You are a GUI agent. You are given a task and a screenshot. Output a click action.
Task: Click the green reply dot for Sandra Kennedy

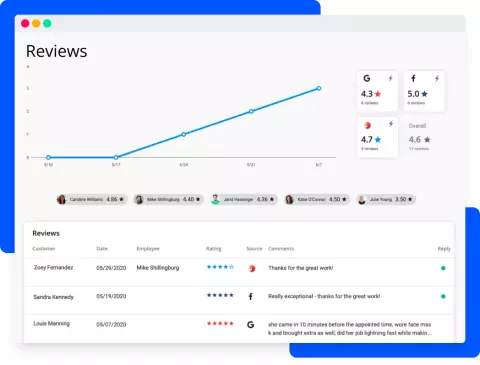(443, 296)
